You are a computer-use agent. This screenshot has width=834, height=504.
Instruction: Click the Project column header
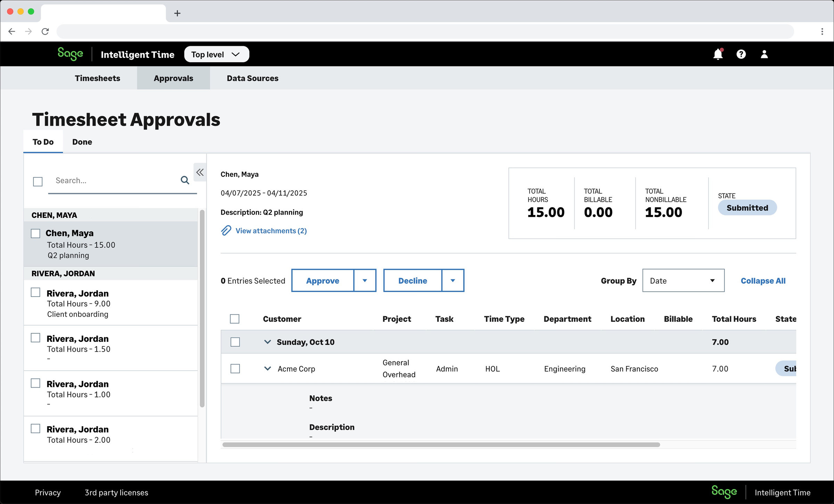(x=396, y=319)
